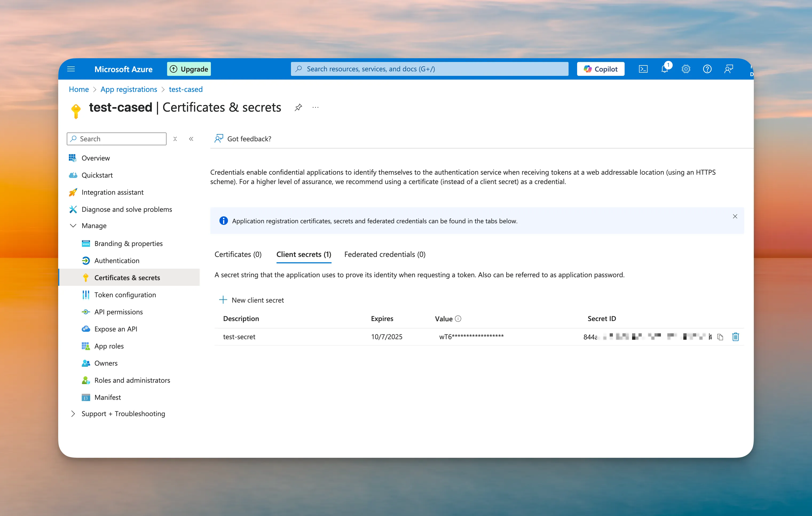This screenshot has height=516, width=812.
Task: Open Copilot from the top bar
Action: click(x=600, y=69)
